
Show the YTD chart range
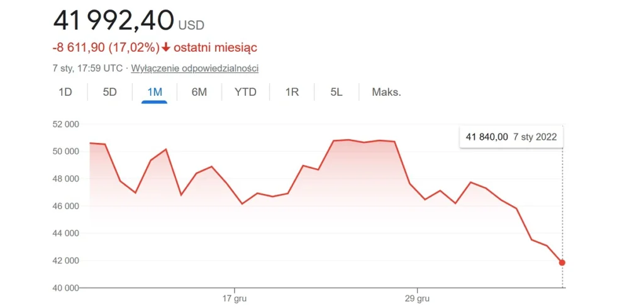click(x=245, y=92)
